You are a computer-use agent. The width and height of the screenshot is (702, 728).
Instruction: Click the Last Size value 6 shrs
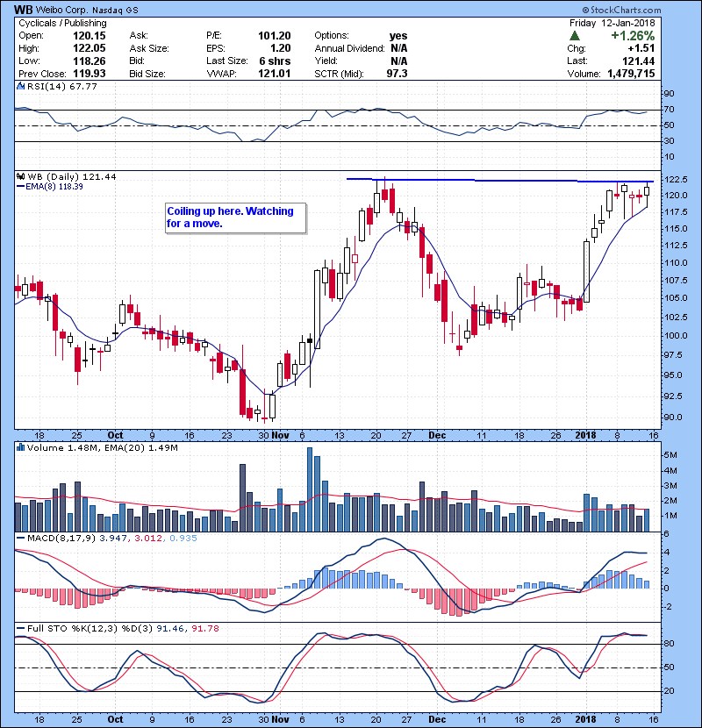[275, 61]
